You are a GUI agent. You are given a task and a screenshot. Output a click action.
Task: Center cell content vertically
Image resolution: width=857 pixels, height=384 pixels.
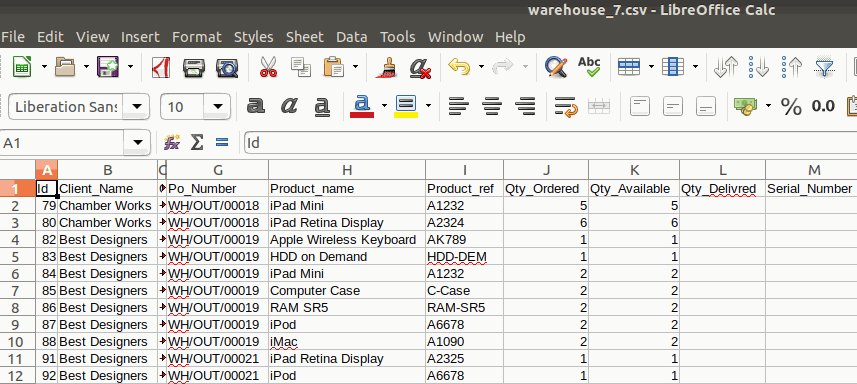click(x=673, y=106)
